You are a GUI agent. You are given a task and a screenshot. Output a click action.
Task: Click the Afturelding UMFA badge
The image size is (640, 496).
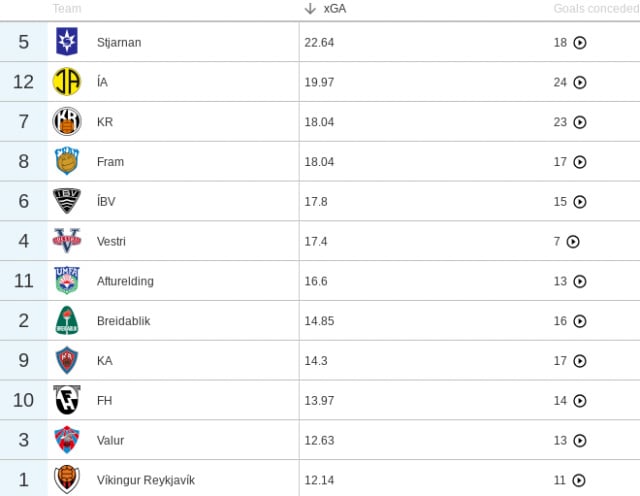tap(67, 280)
